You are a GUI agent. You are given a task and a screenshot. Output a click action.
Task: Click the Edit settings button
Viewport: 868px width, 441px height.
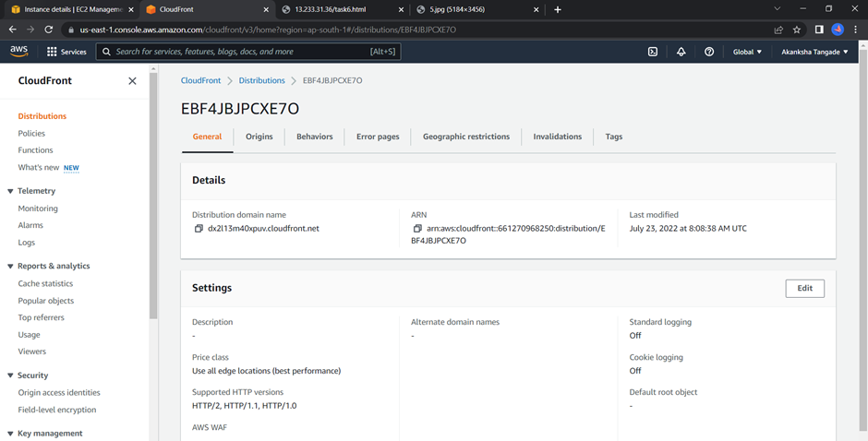[x=805, y=288]
